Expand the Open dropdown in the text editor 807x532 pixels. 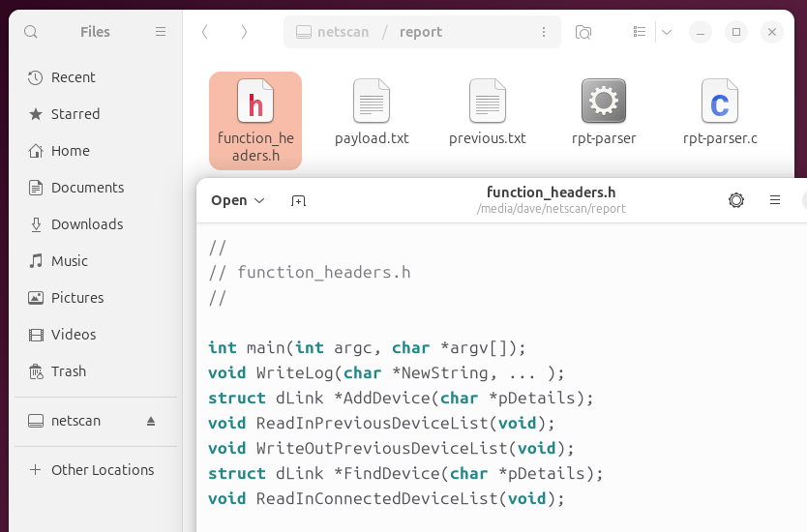coord(238,200)
